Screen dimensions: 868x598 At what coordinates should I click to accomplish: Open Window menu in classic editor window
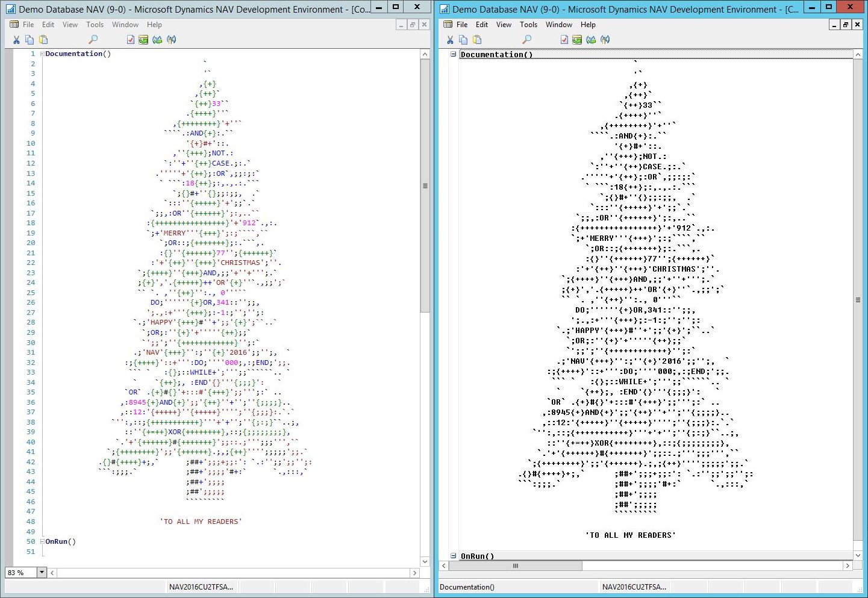[x=559, y=25]
